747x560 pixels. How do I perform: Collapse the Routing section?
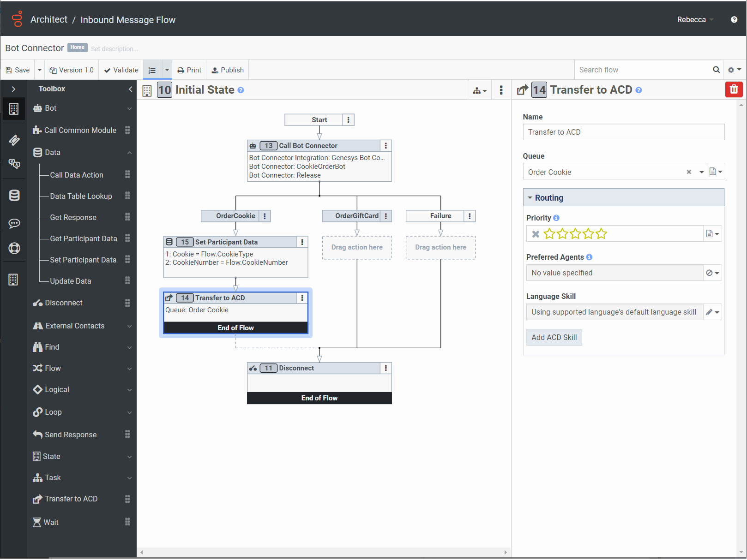(x=530, y=197)
